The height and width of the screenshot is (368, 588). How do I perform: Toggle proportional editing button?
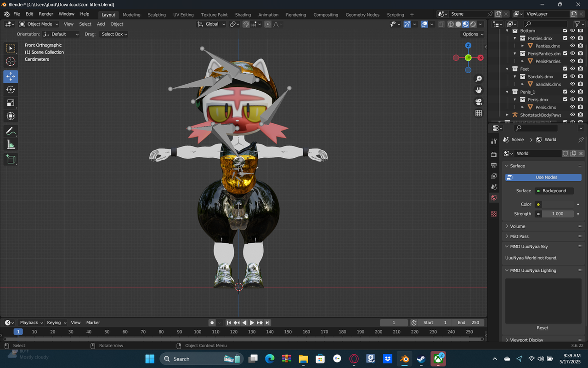click(x=268, y=24)
